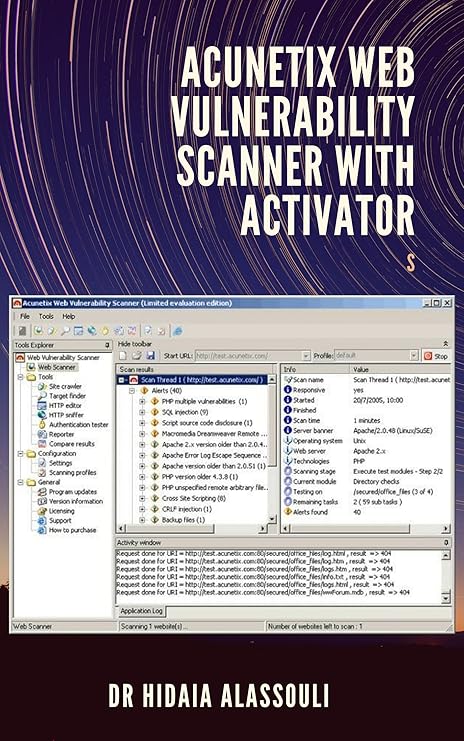
Task: Collapse the Alerts (40) node
Action: pos(132,390)
